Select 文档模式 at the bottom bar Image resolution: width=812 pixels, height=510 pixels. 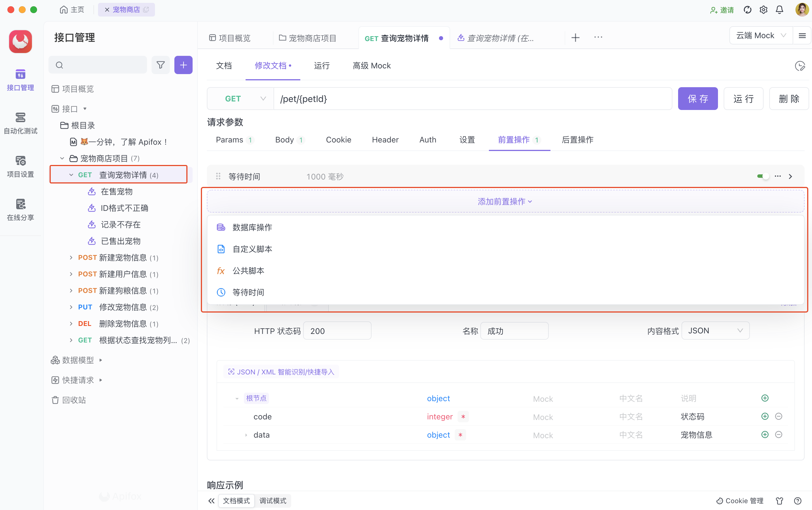(x=236, y=501)
